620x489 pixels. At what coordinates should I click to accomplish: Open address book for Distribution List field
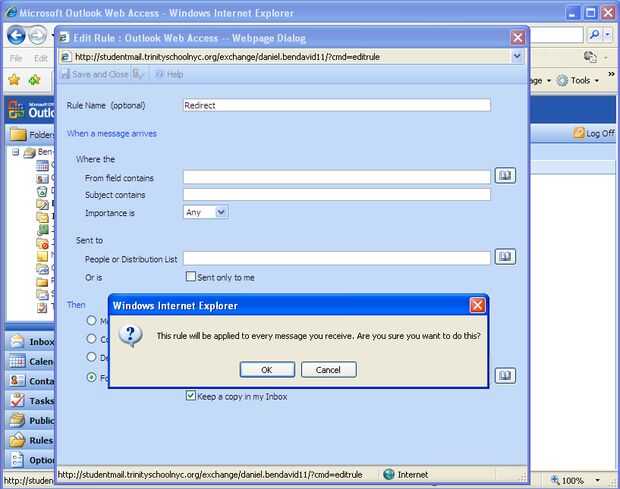(505, 257)
